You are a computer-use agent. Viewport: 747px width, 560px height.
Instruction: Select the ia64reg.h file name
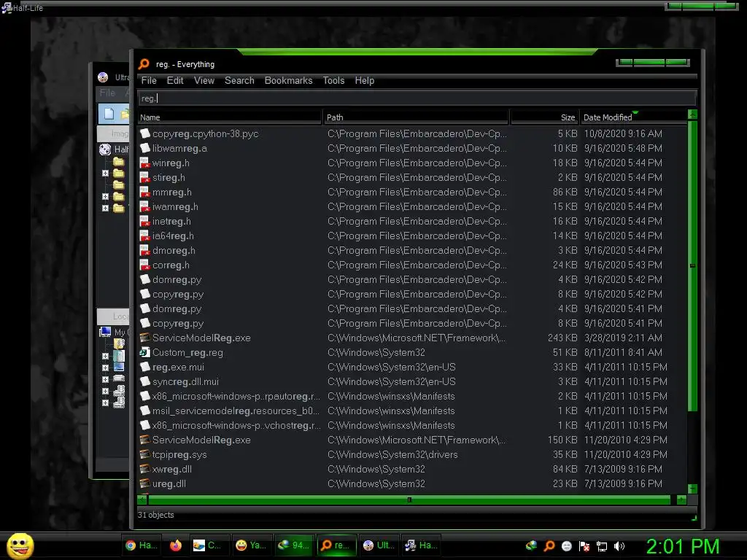pos(173,236)
